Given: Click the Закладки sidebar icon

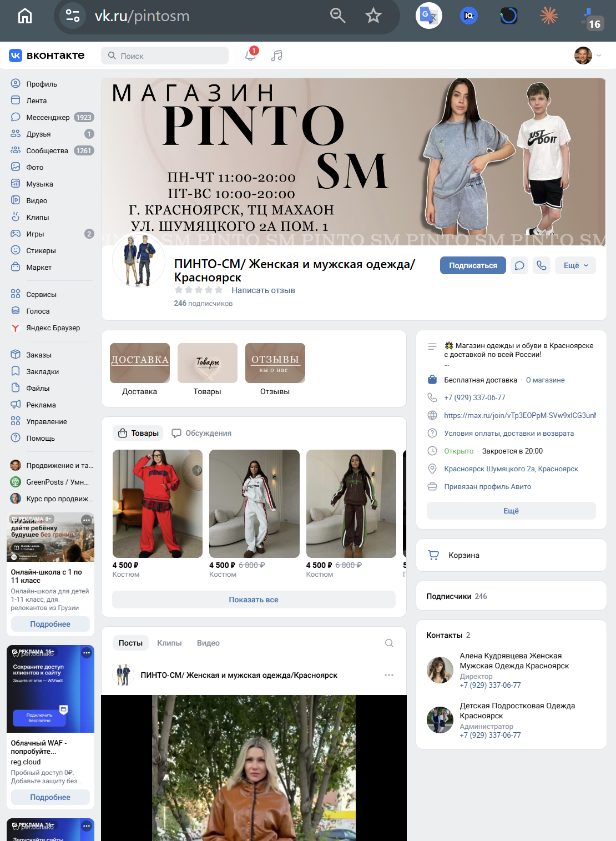Looking at the screenshot, I should coord(16,371).
